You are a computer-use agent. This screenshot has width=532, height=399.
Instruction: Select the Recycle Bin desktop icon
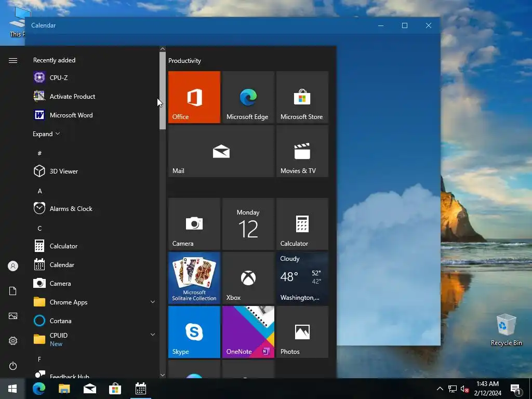506,330
